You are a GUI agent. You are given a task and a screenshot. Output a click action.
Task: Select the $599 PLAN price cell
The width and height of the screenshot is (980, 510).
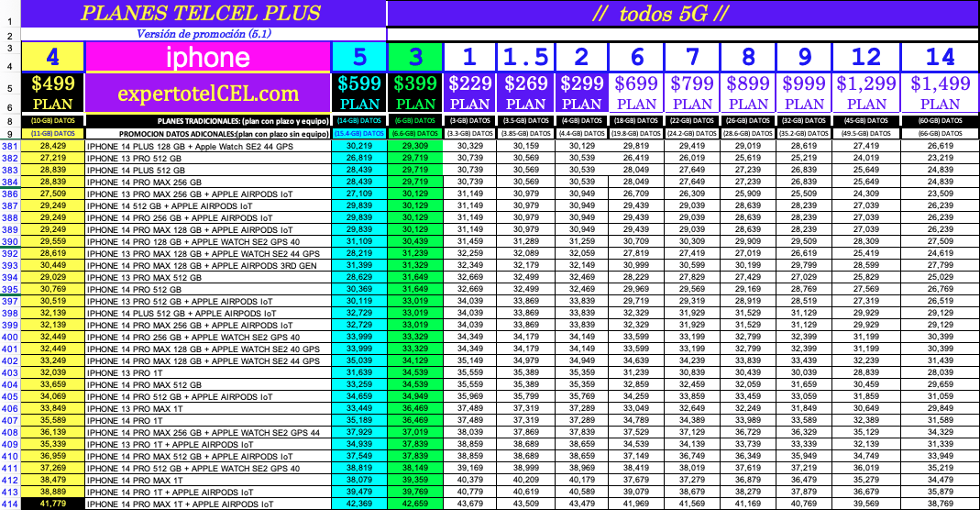(359, 94)
